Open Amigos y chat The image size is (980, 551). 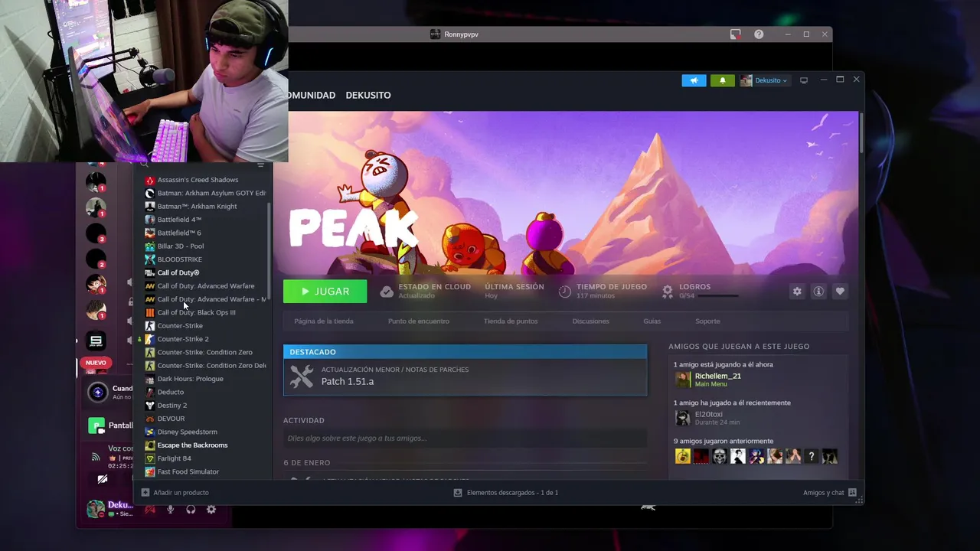coord(830,493)
